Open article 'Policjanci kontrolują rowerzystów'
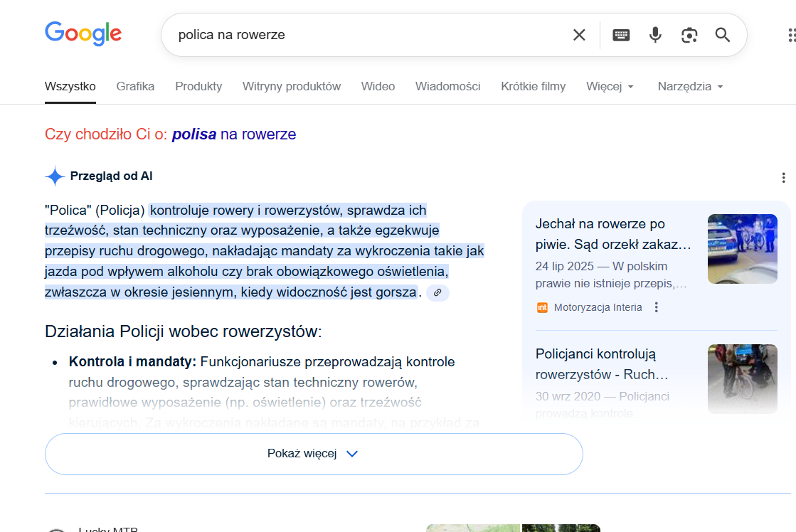Viewport: 796px width, 532px height. (602, 364)
